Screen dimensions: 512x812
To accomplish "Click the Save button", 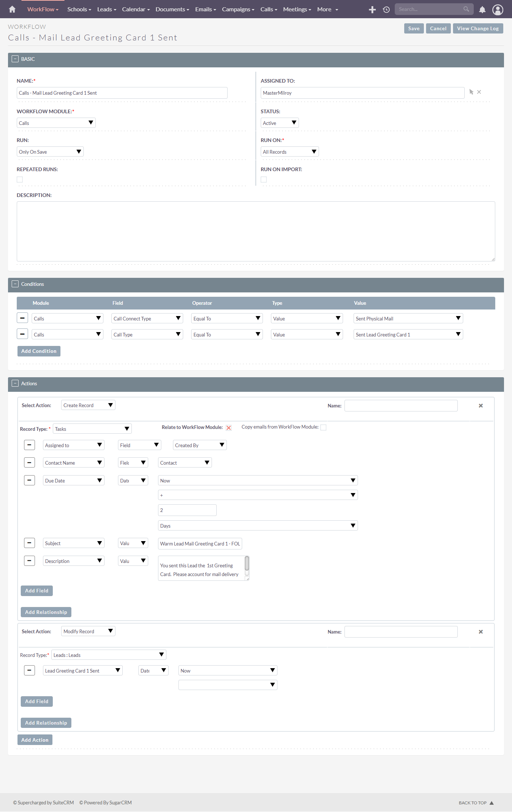I will pyautogui.click(x=414, y=28).
